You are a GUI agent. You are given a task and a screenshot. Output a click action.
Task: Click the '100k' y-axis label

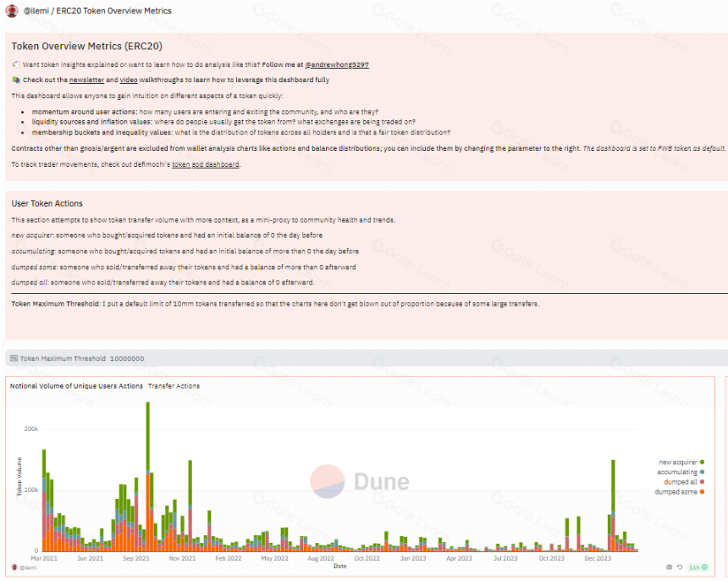click(x=31, y=490)
